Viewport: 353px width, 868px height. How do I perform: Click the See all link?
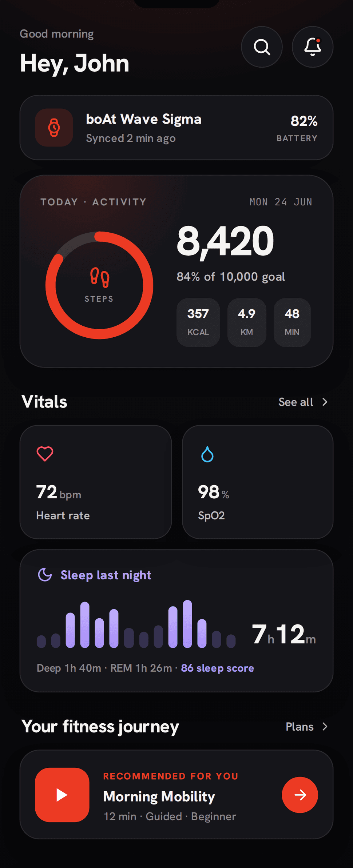click(296, 402)
